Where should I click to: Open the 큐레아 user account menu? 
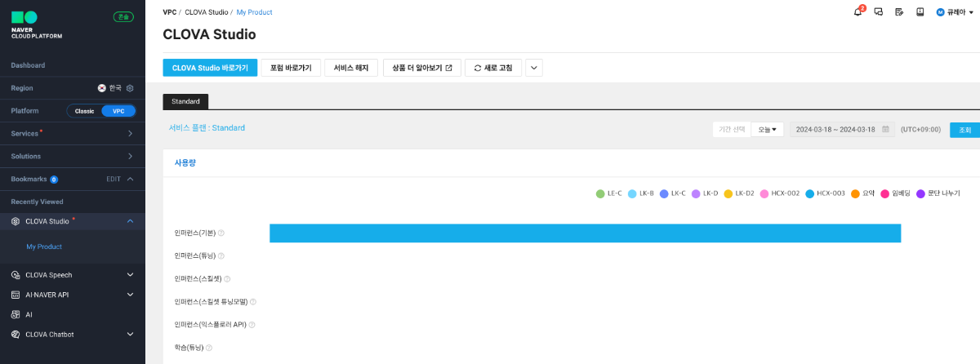point(955,12)
